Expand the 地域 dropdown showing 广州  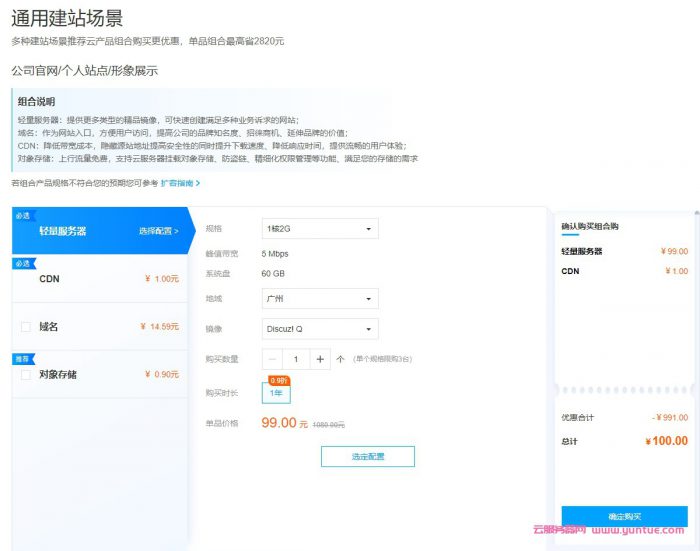point(320,299)
